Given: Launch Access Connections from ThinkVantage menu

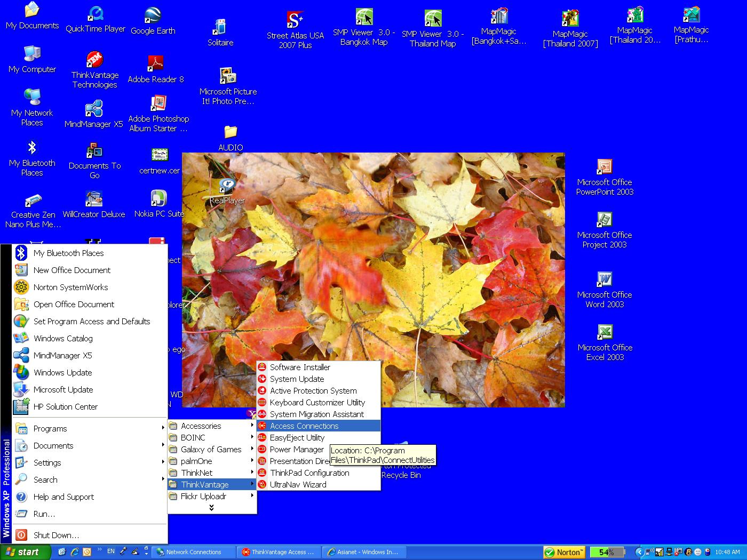Looking at the screenshot, I should tap(319, 426).
